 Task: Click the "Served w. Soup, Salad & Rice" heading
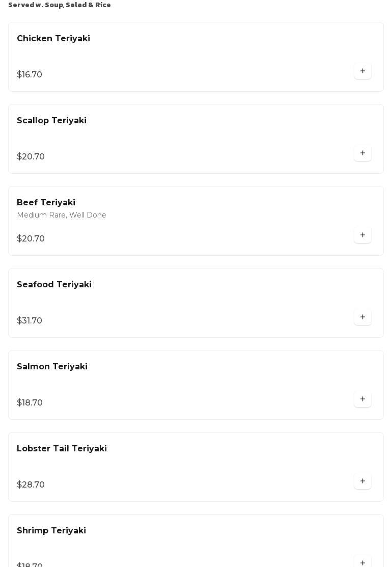tap(60, 5)
